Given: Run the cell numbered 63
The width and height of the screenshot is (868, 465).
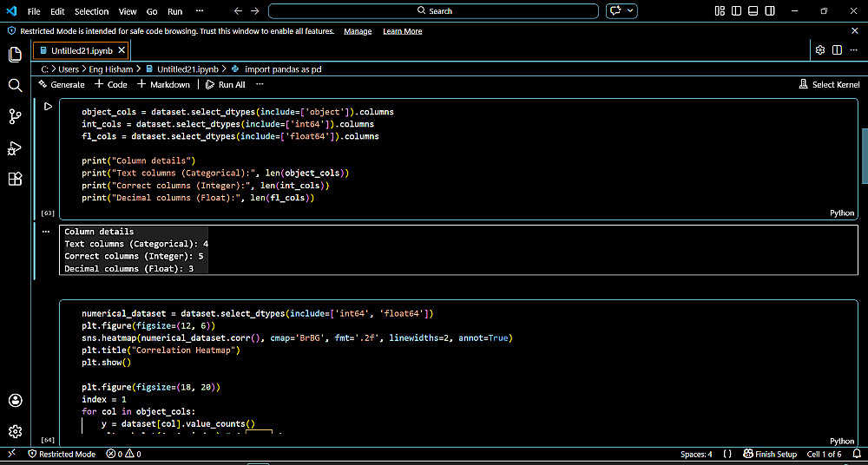Looking at the screenshot, I should [x=48, y=107].
